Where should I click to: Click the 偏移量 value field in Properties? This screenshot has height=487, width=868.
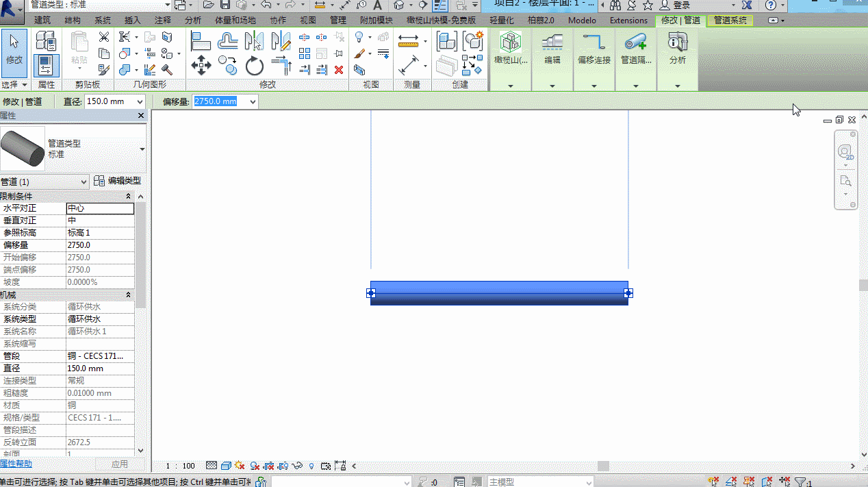coord(100,245)
